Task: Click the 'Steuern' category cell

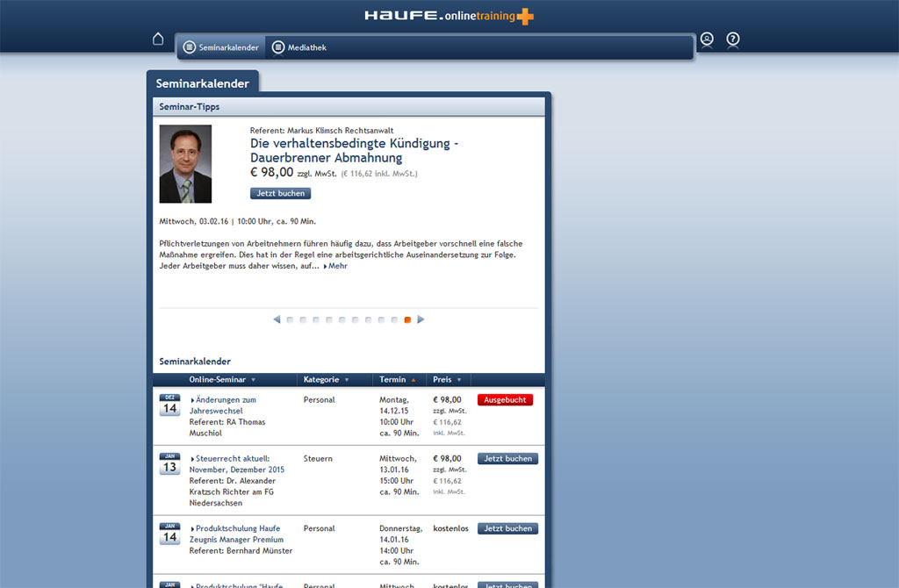Action: pyautogui.click(x=318, y=458)
